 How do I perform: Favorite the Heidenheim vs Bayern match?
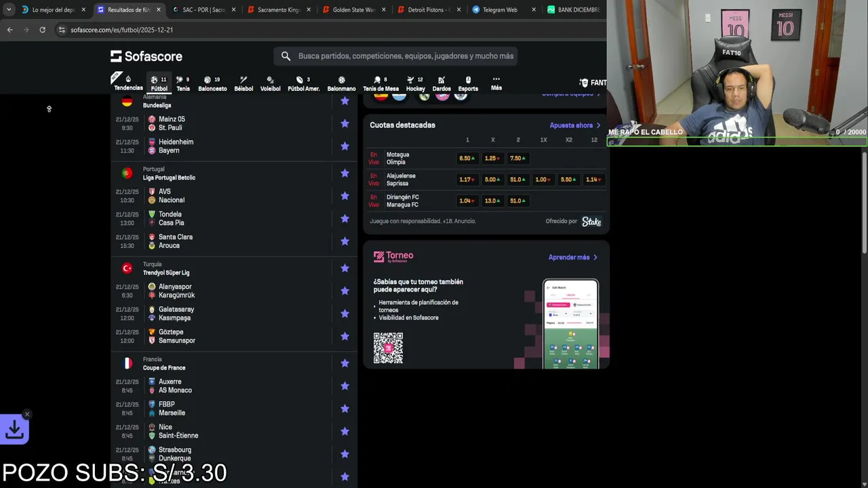point(344,146)
